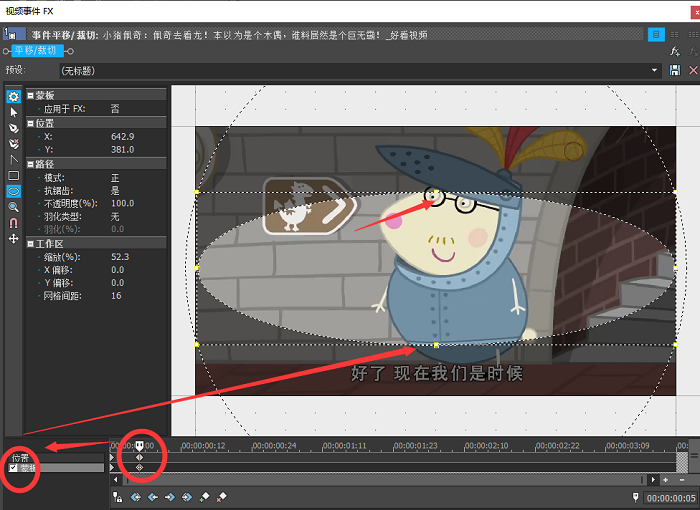Click the Show Properties gear icon
700x510 pixels.
14,96
